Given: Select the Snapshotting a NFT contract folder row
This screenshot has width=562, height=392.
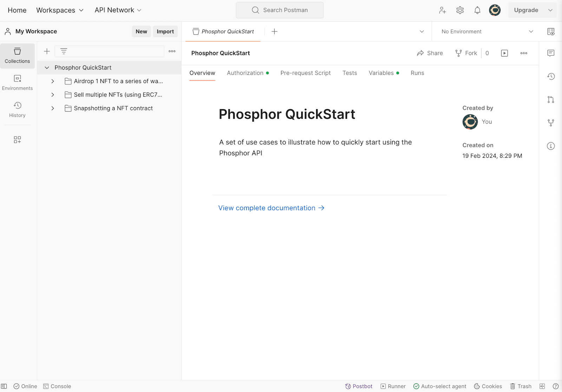Looking at the screenshot, I should pyautogui.click(x=109, y=108).
